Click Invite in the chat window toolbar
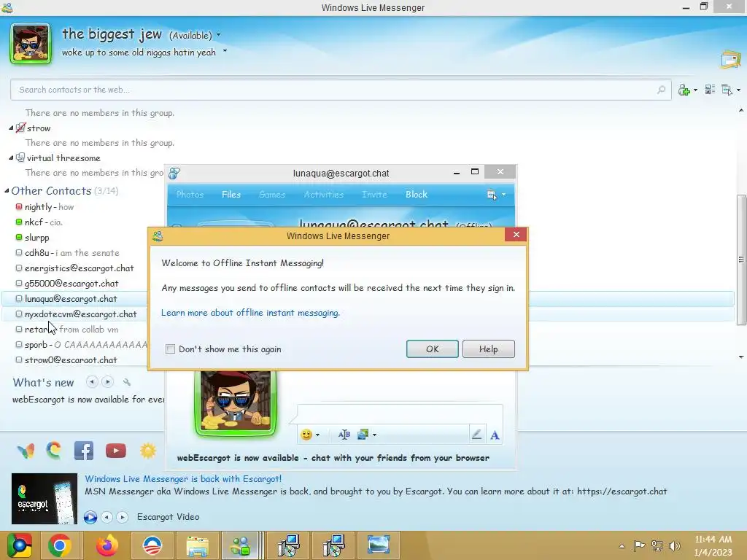 tap(374, 194)
